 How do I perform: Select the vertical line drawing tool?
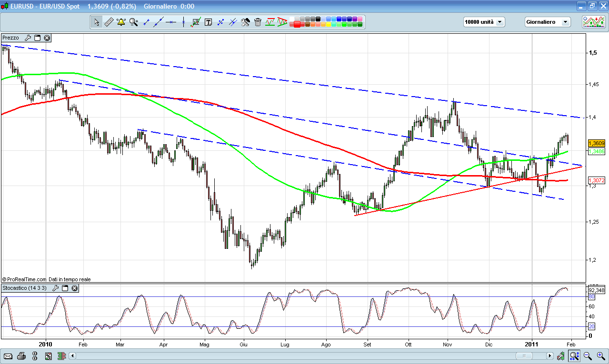pos(183,22)
